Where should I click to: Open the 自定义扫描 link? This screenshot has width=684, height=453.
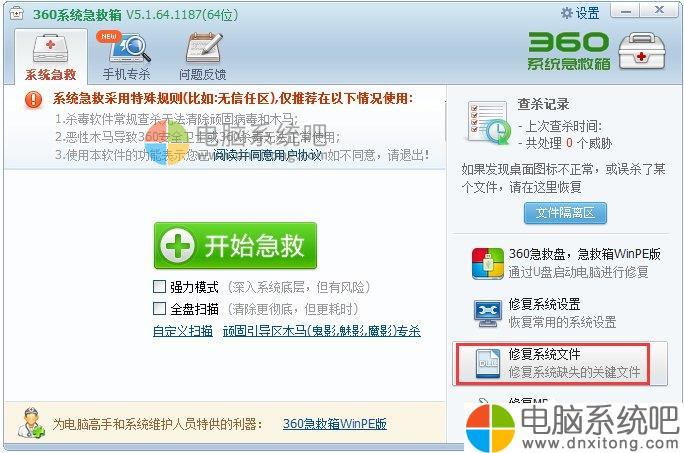click(183, 331)
